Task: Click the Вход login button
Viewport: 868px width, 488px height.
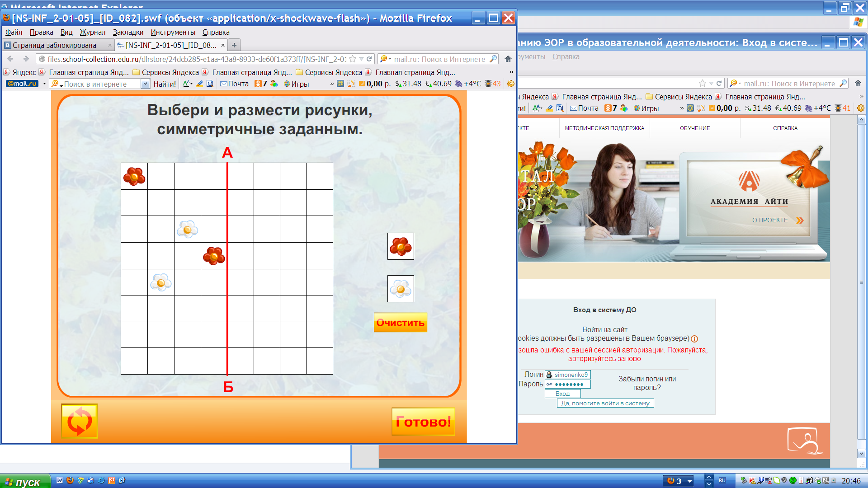Action: [562, 394]
